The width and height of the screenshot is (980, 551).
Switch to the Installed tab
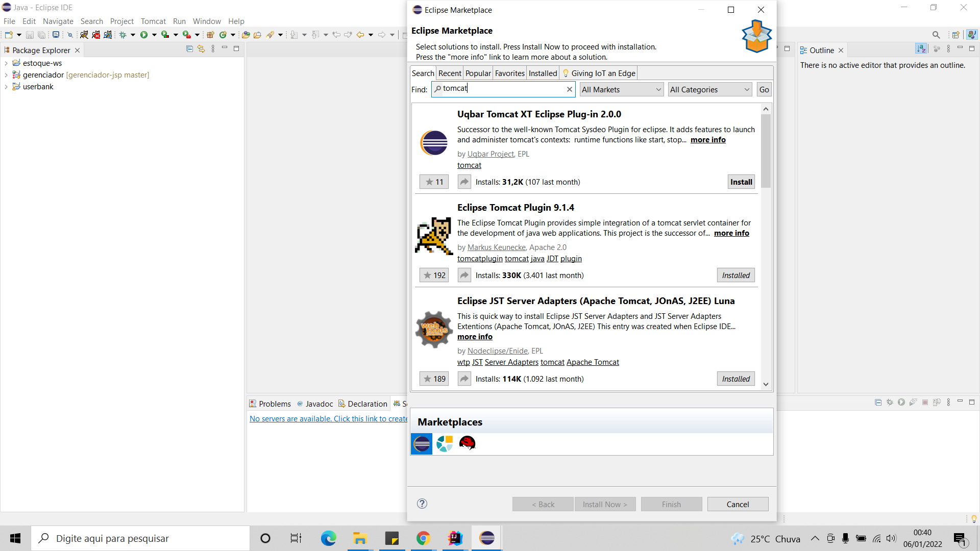543,73
